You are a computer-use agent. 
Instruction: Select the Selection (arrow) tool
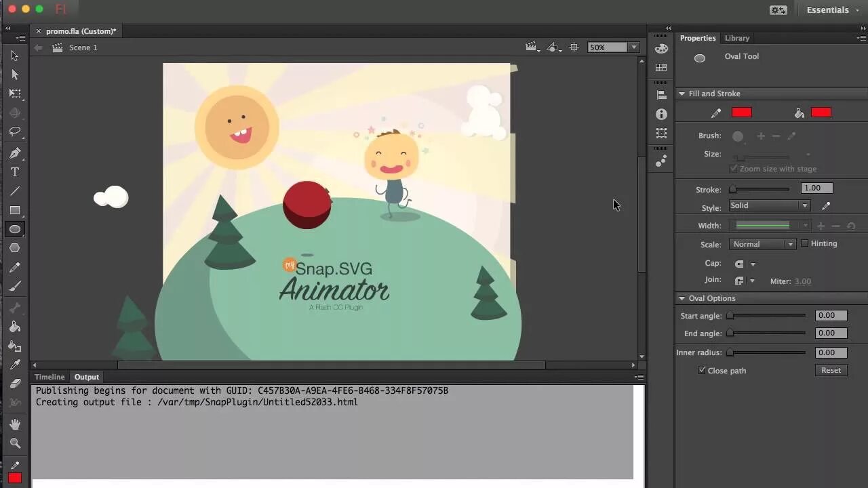(x=15, y=56)
